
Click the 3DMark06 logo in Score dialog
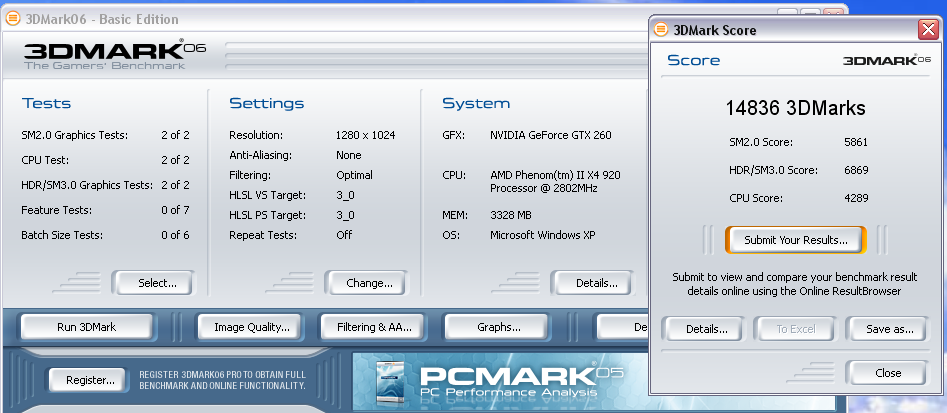click(x=881, y=61)
